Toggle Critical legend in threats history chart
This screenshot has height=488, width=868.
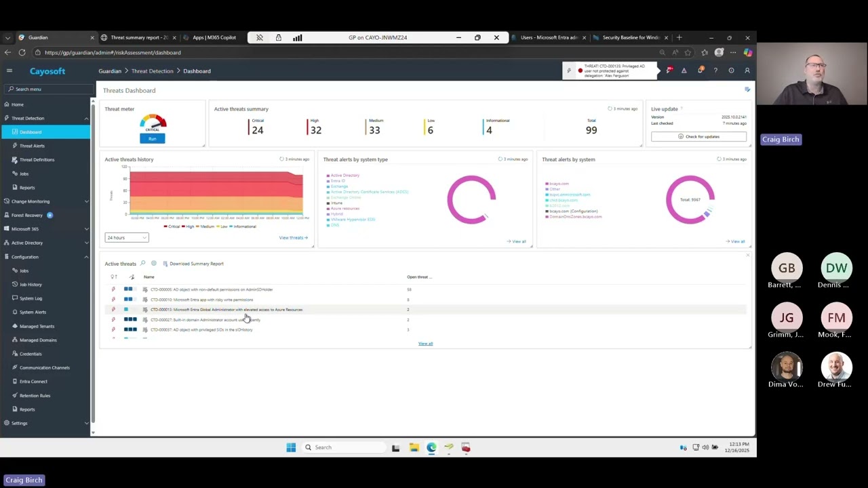(x=172, y=226)
